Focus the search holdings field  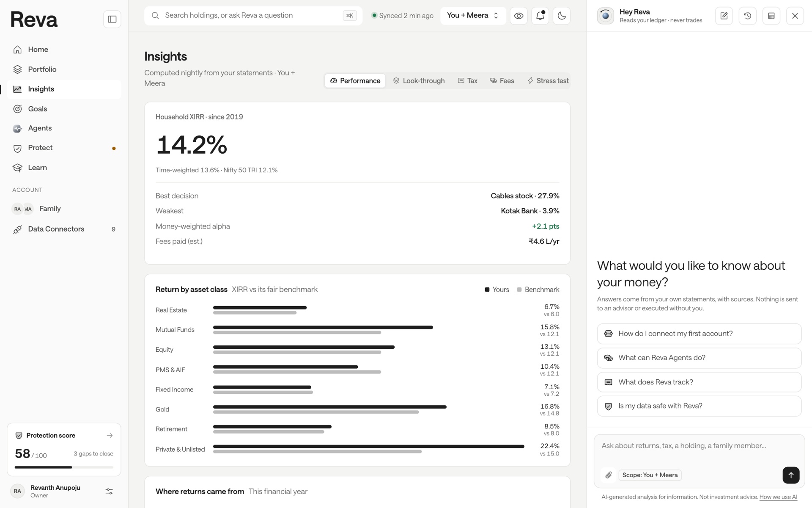pos(253,16)
